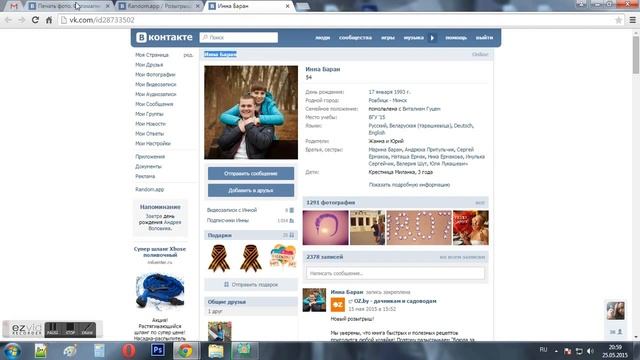Image resolution: width=640 pixels, height=360 pixels.
Task: Open the Chrome menu hamburger icon
Action: [632, 20]
